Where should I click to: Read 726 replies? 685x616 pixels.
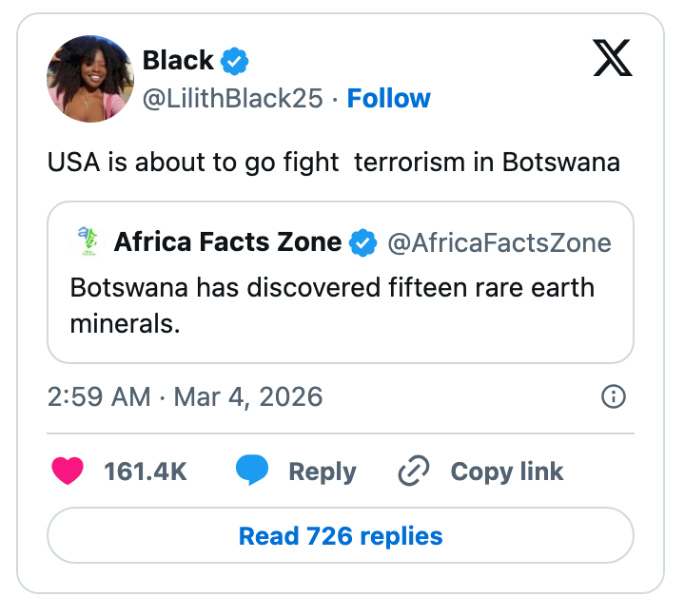click(x=340, y=536)
